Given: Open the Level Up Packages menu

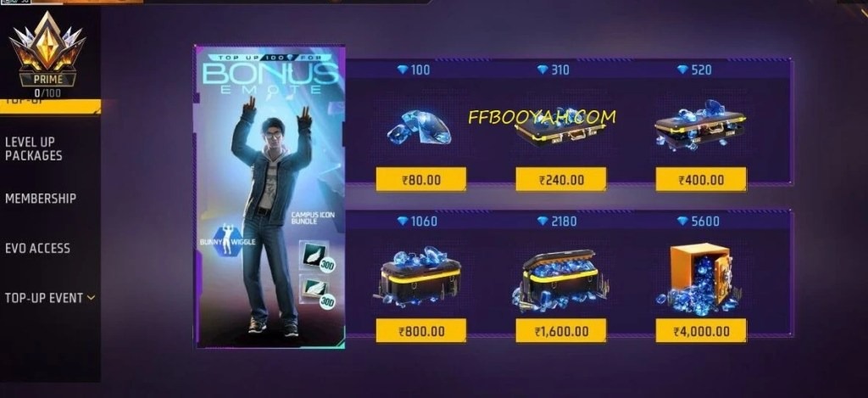Looking at the screenshot, I should (33, 149).
